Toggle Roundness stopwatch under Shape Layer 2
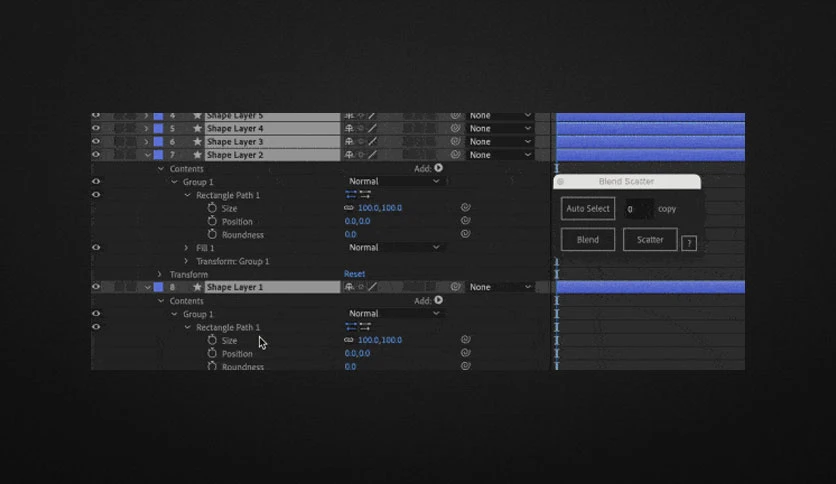The height and width of the screenshot is (484, 836). tap(212, 234)
